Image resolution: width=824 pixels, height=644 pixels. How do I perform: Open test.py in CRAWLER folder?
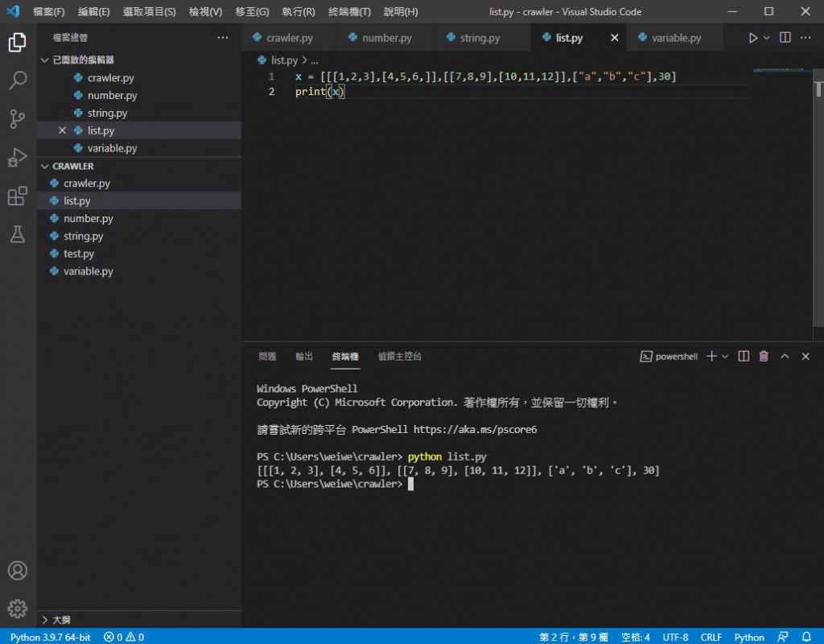coord(138,254)
